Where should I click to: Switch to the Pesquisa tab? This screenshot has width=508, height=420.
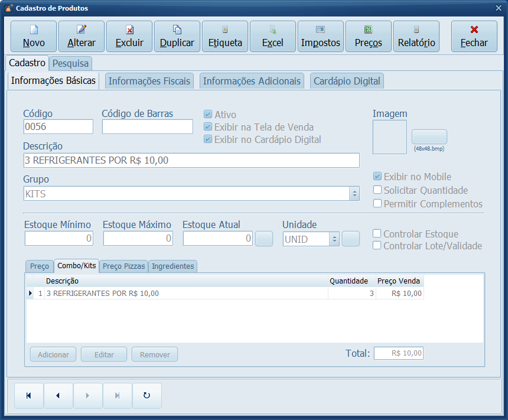(x=70, y=63)
